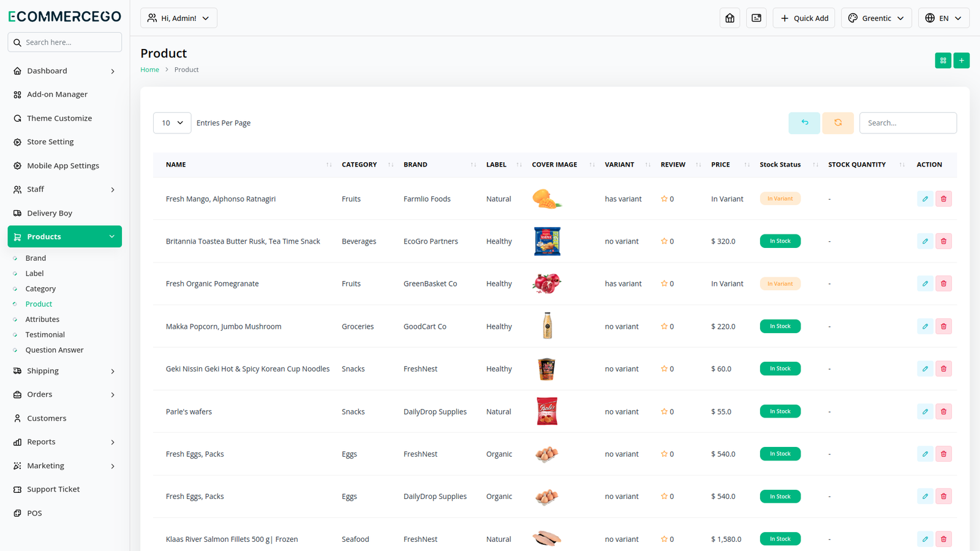The height and width of the screenshot is (551, 980).
Task: Open the Greentic theme dropdown
Action: 876,18
